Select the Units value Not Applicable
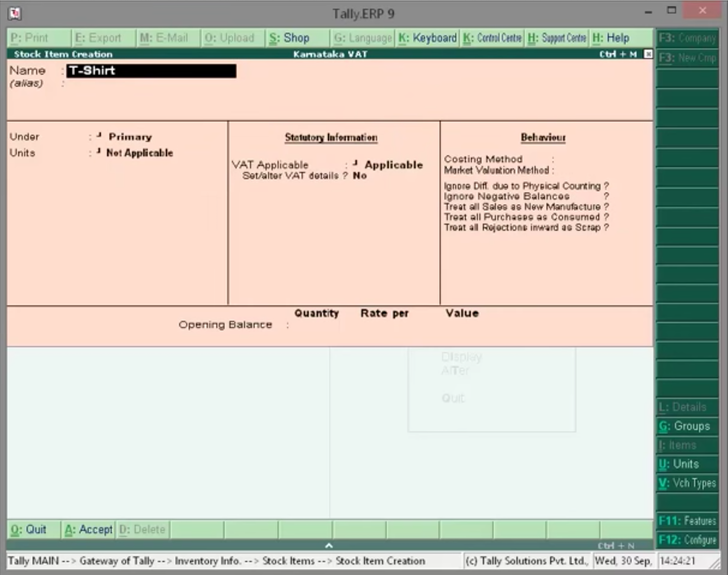728x575 pixels. pyautogui.click(x=140, y=153)
